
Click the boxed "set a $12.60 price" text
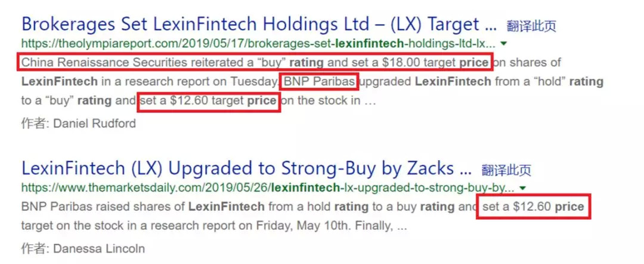click(534, 207)
